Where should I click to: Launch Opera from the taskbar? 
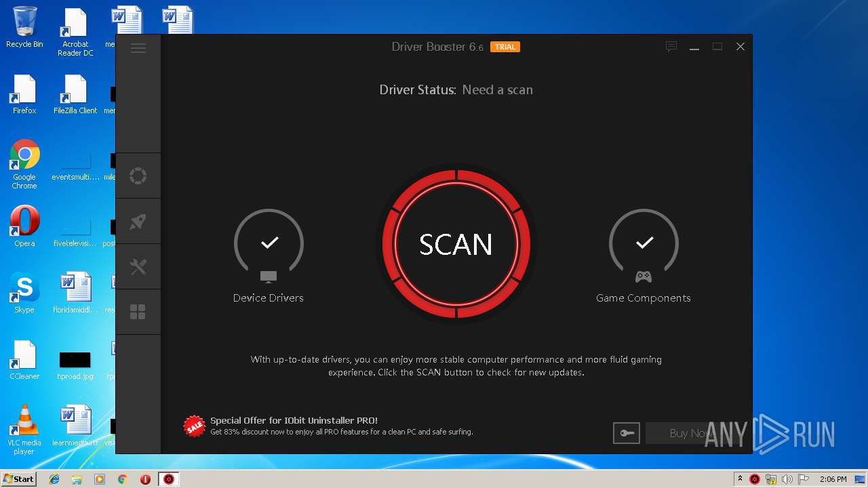point(145,479)
